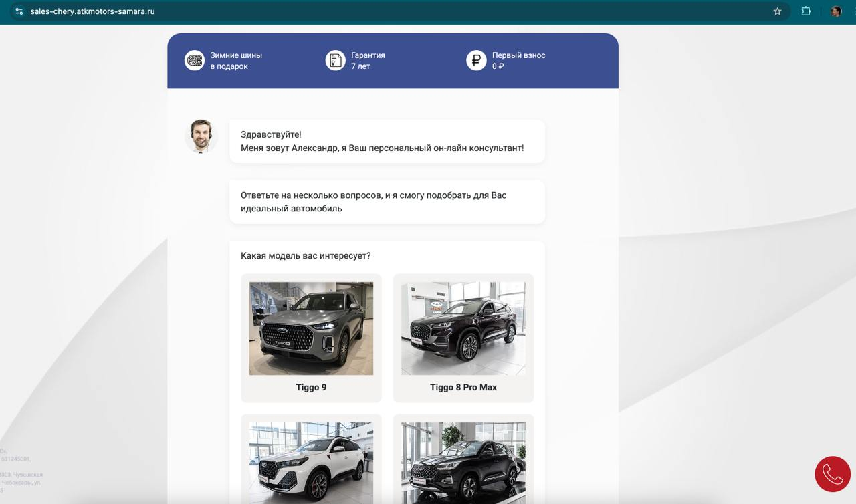Viewport: 856px width, 504px height.
Task: Click the 'Зимние шины в подарок' text
Action: tap(236, 61)
